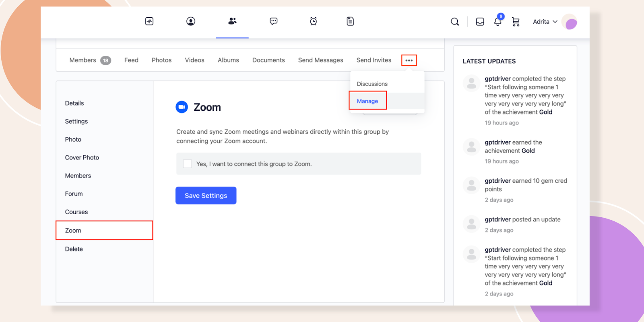Screen dimensions: 644x322
Task: Open the Send Invites tab
Action: [374, 60]
